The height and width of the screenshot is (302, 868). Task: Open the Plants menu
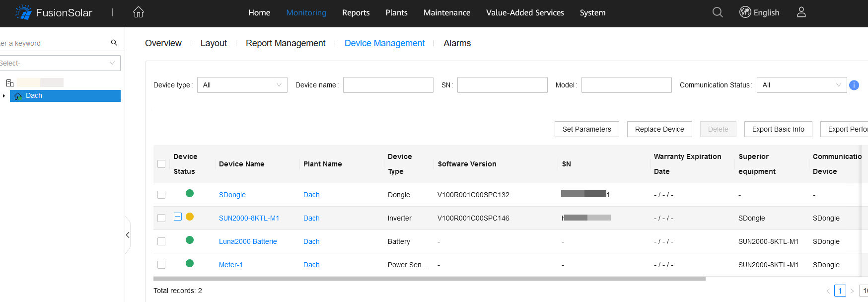click(397, 13)
